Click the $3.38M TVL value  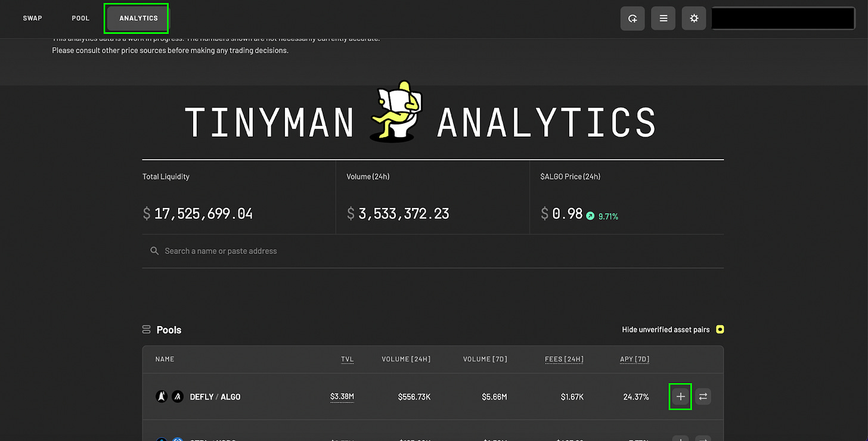(342, 397)
